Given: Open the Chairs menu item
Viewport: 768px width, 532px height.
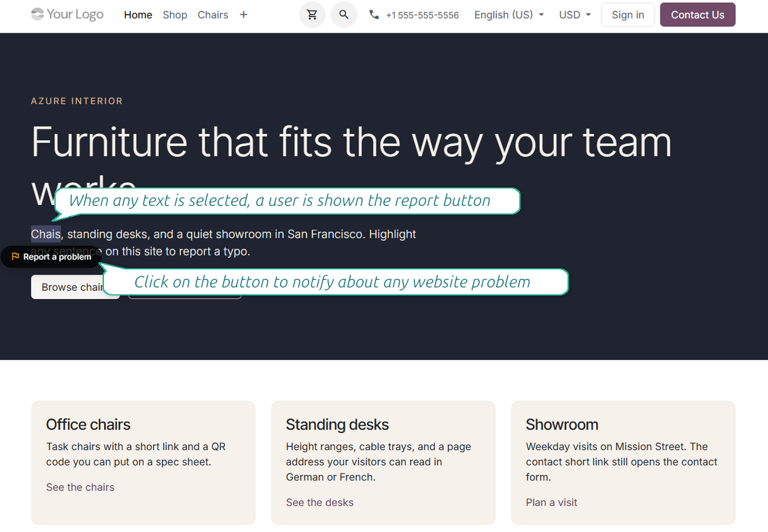Looking at the screenshot, I should pyautogui.click(x=213, y=15).
